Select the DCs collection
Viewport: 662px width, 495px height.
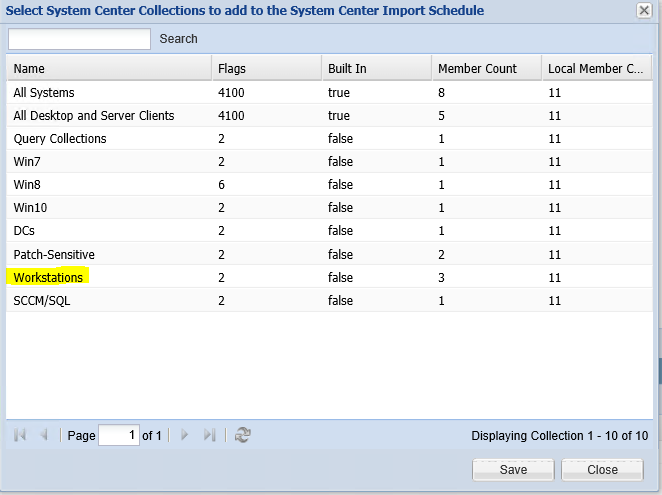point(329,231)
